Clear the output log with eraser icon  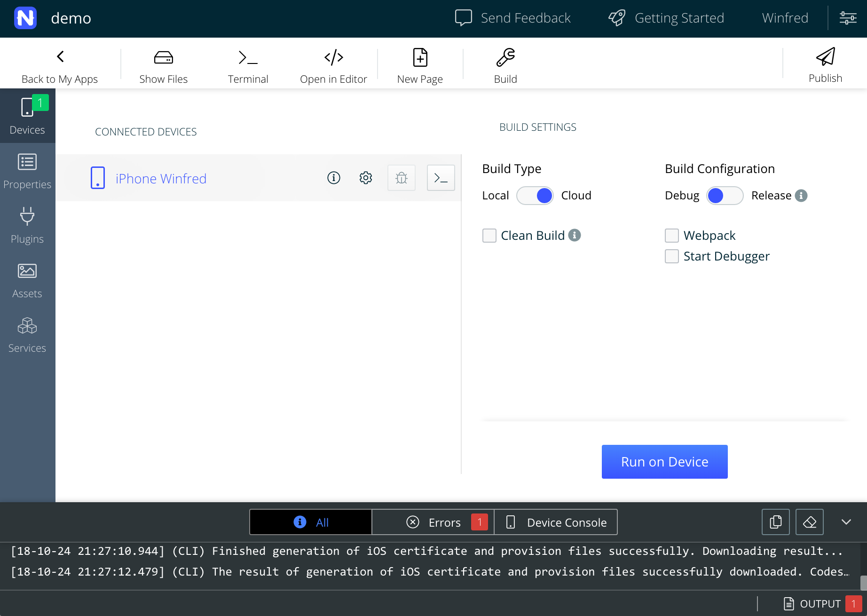click(809, 522)
